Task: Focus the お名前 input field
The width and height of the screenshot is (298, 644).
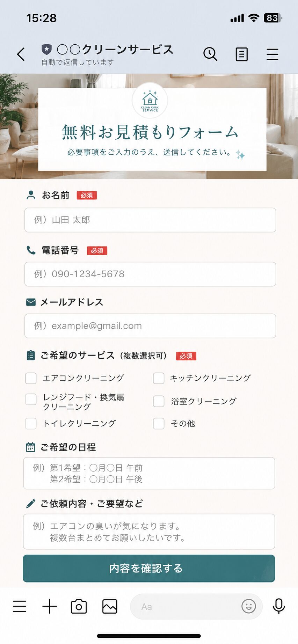Action: tap(150, 220)
